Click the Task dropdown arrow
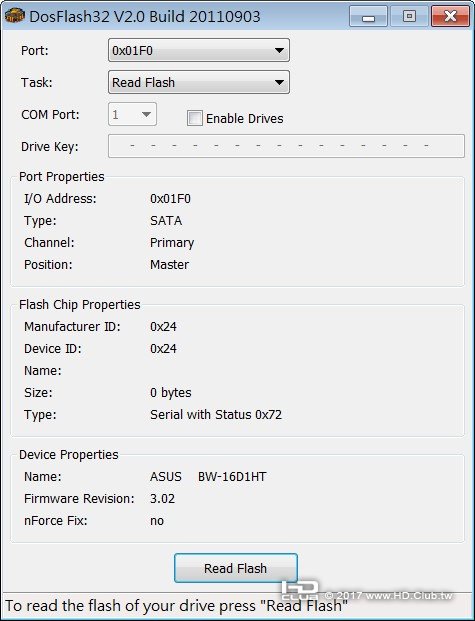Image resolution: width=475 pixels, height=621 pixels. point(279,83)
